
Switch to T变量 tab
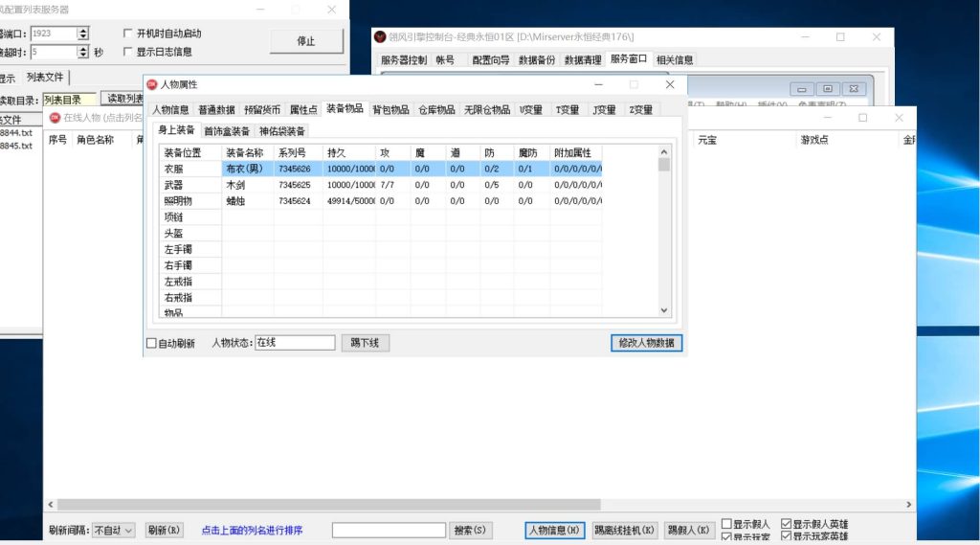coord(568,109)
